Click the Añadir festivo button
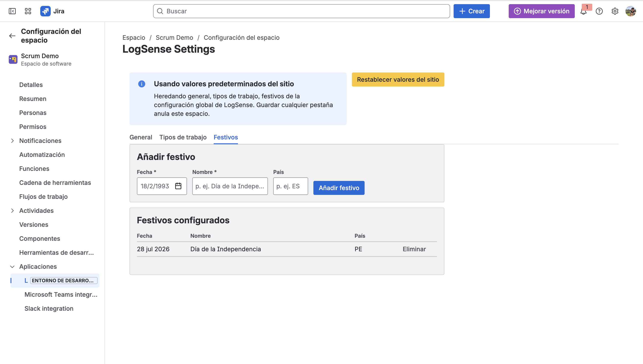The width and height of the screenshot is (643, 364). tap(339, 188)
